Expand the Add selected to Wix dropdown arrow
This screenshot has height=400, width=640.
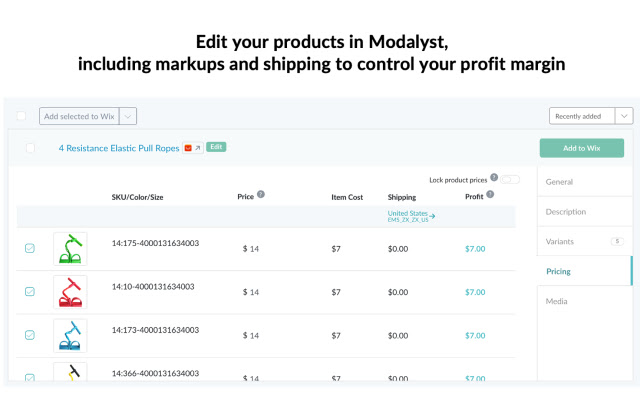point(129,116)
